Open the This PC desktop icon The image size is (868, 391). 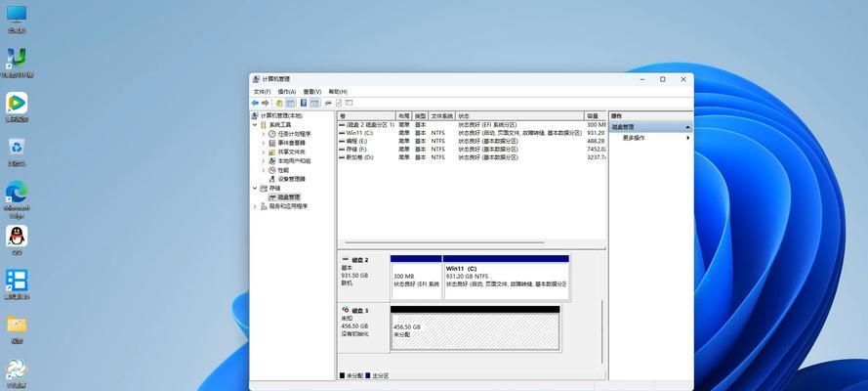pyautogui.click(x=17, y=20)
